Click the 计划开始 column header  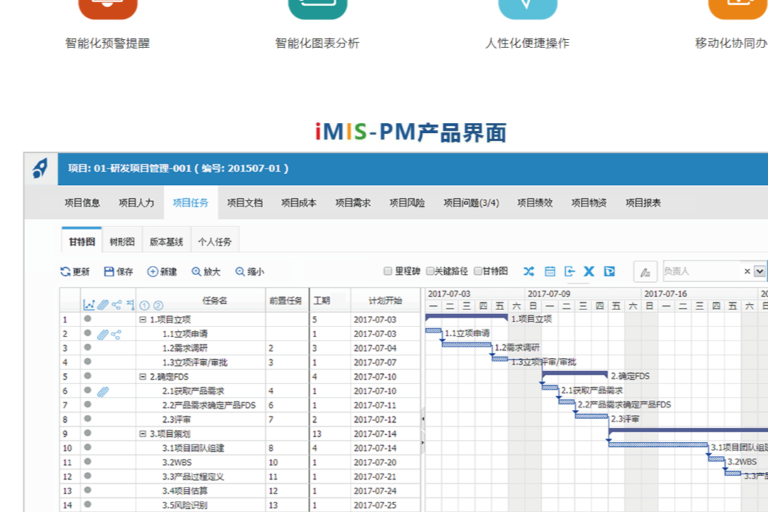coord(385,300)
